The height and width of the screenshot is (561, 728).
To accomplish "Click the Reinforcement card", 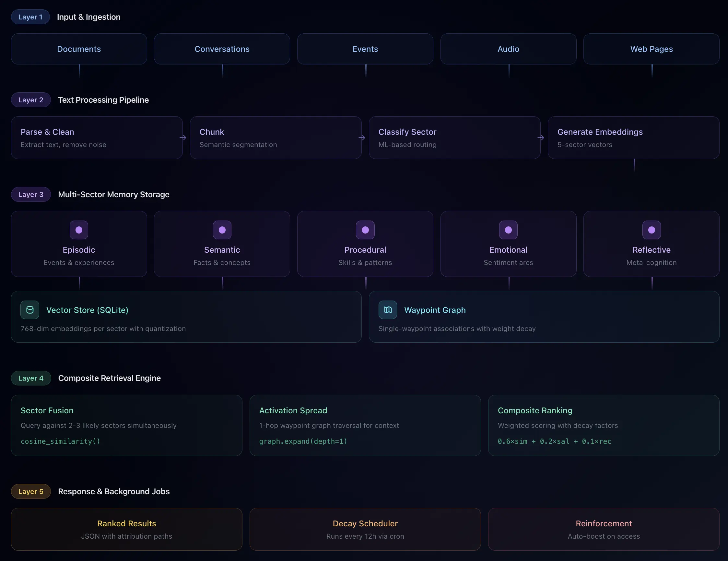I will point(603,529).
